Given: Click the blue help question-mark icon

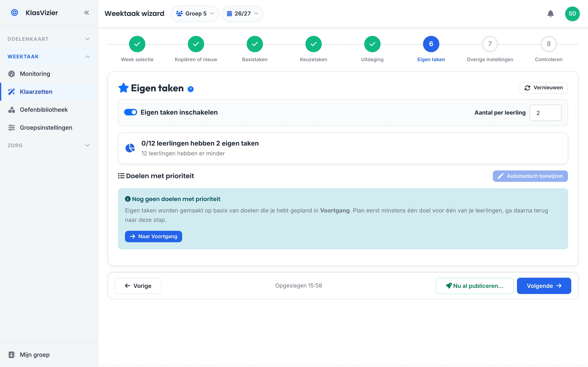Looking at the screenshot, I should coord(190,89).
